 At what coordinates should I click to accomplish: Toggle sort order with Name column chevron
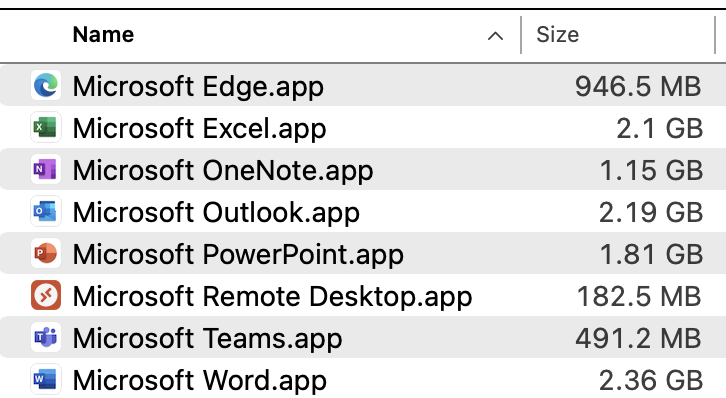pyautogui.click(x=495, y=36)
